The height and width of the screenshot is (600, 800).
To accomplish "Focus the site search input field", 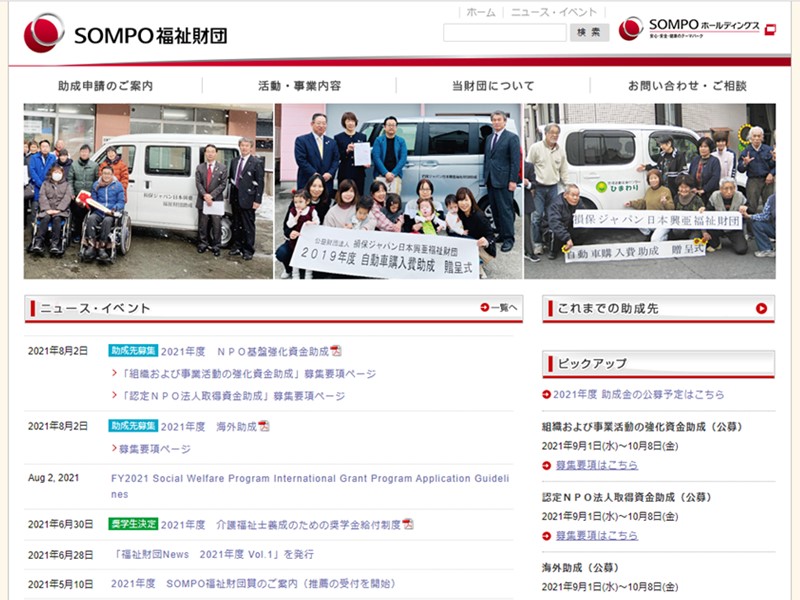I will coord(505,33).
